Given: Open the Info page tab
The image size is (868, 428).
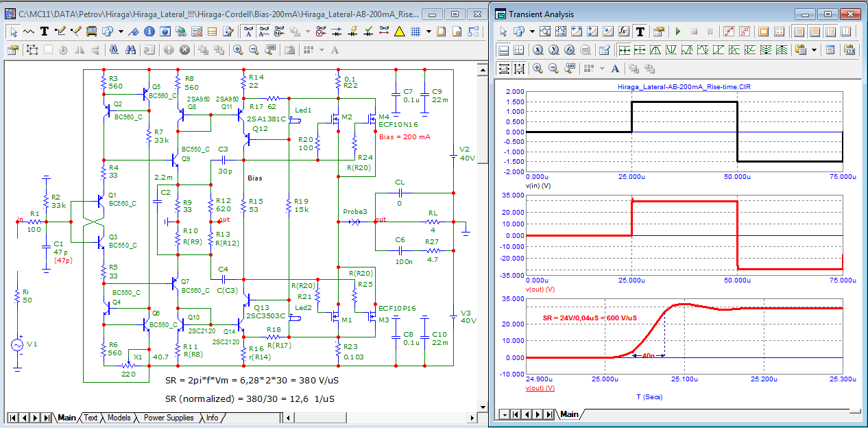Looking at the screenshot, I should click(x=213, y=418).
